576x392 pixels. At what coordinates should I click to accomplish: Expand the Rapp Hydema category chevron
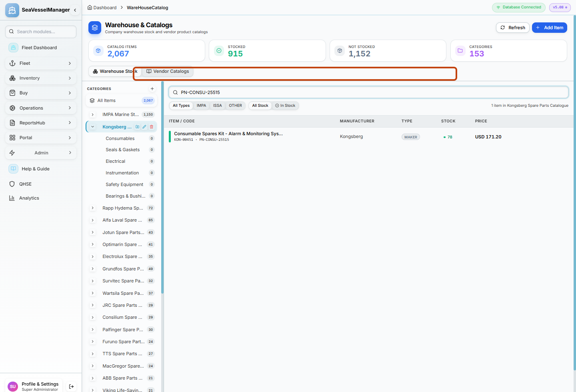[x=93, y=208]
